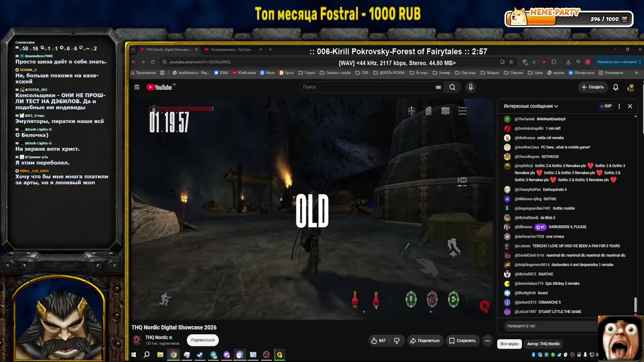Open Telegram from the taskbar
The height and width of the screenshot is (362, 644).
pyautogui.click(x=213, y=354)
